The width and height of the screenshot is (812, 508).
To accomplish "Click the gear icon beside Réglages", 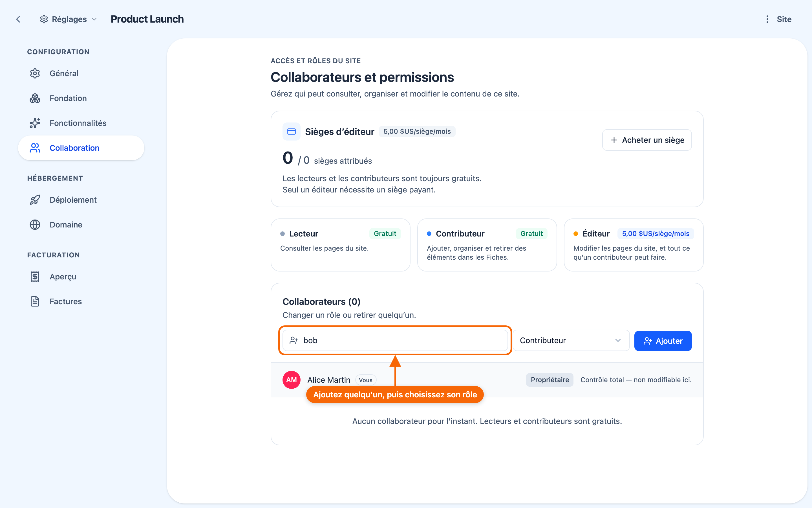I will (x=44, y=19).
